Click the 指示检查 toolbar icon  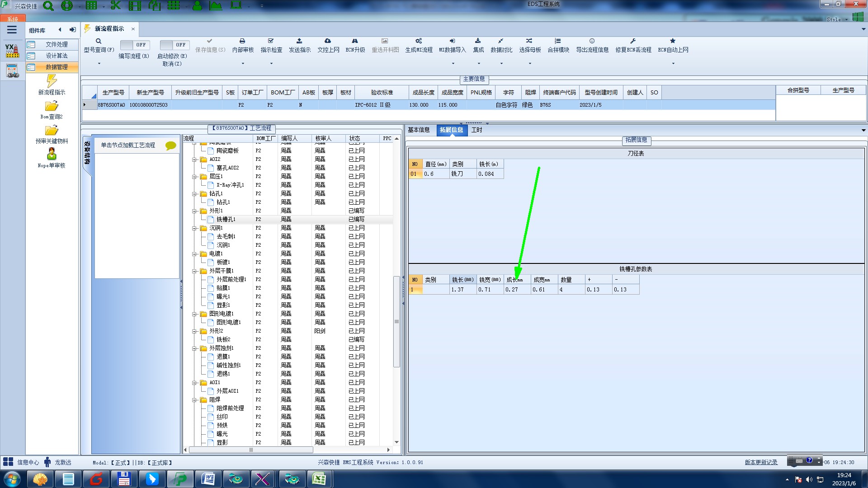point(271,41)
